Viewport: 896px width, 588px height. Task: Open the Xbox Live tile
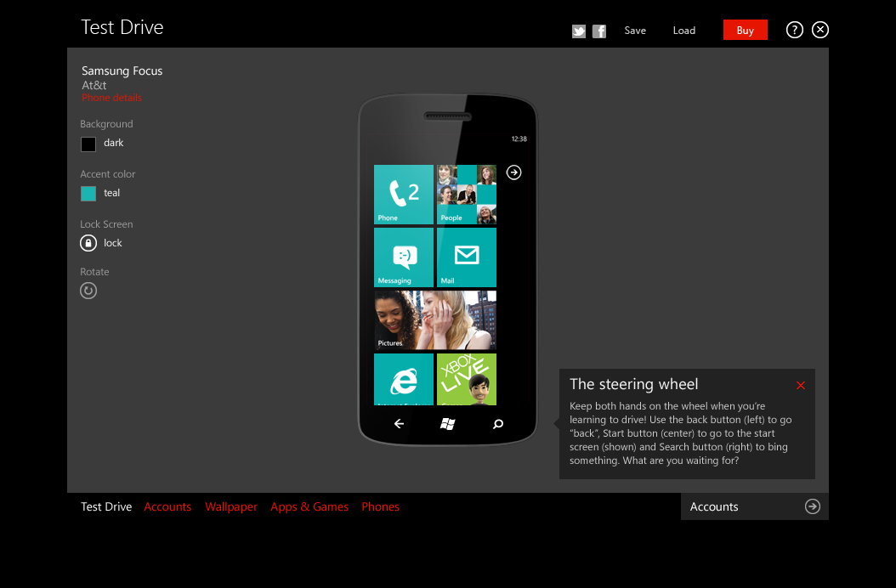click(467, 380)
